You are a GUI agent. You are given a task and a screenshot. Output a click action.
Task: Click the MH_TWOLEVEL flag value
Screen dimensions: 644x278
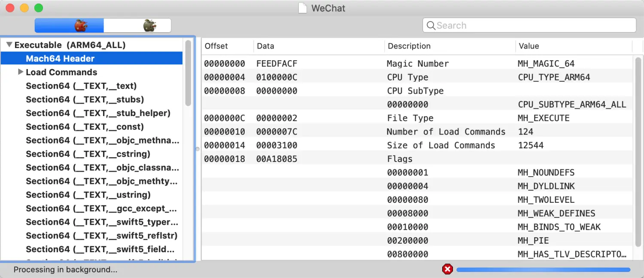pyautogui.click(x=546, y=200)
